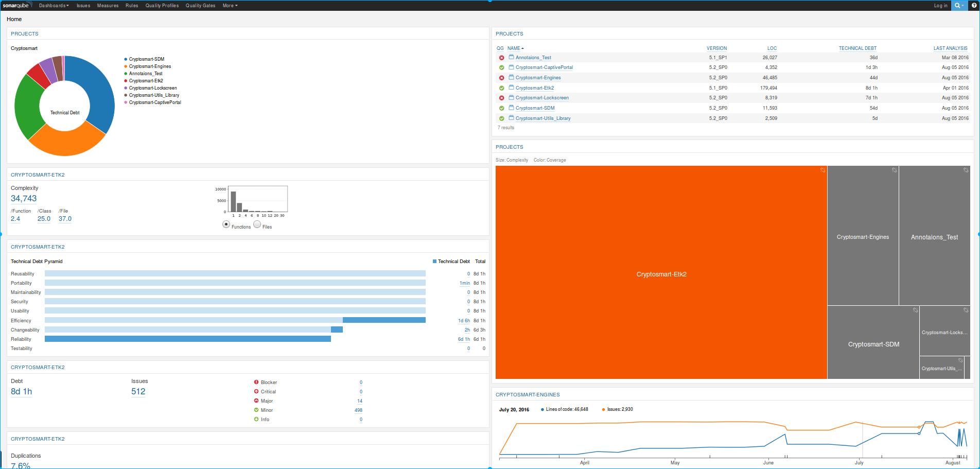Open the Quality Gates menu
The image size is (980, 469).
tap(201, 6)
